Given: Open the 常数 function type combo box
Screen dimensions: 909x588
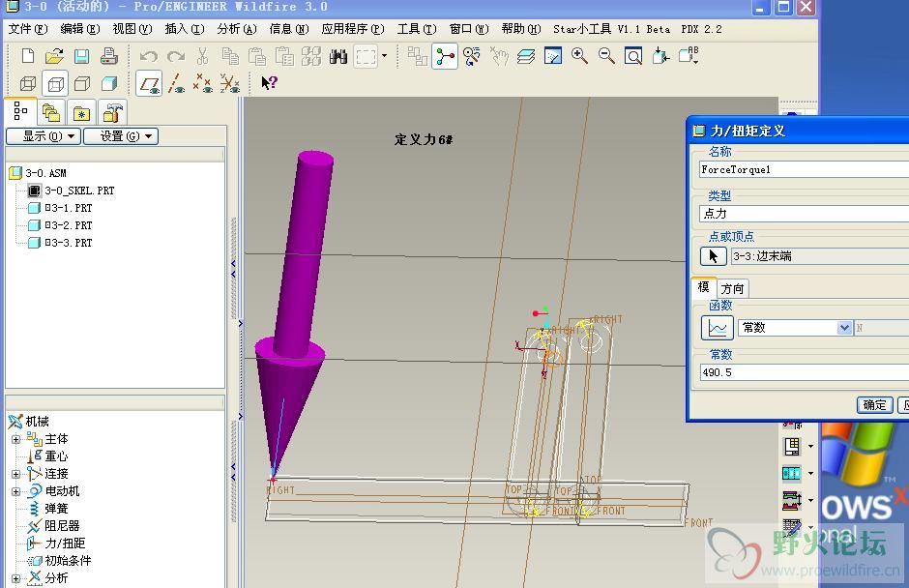Looking at the screenshot, I should [795, 328].
